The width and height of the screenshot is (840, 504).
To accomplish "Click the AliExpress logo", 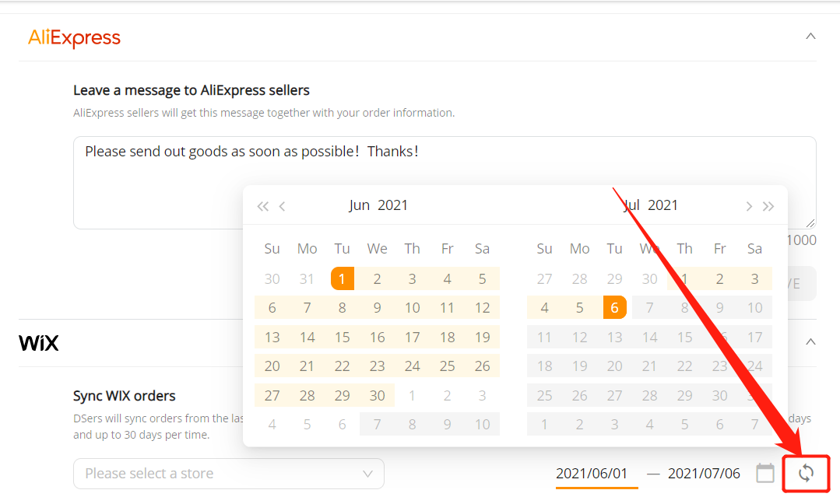I will (74, 38).
